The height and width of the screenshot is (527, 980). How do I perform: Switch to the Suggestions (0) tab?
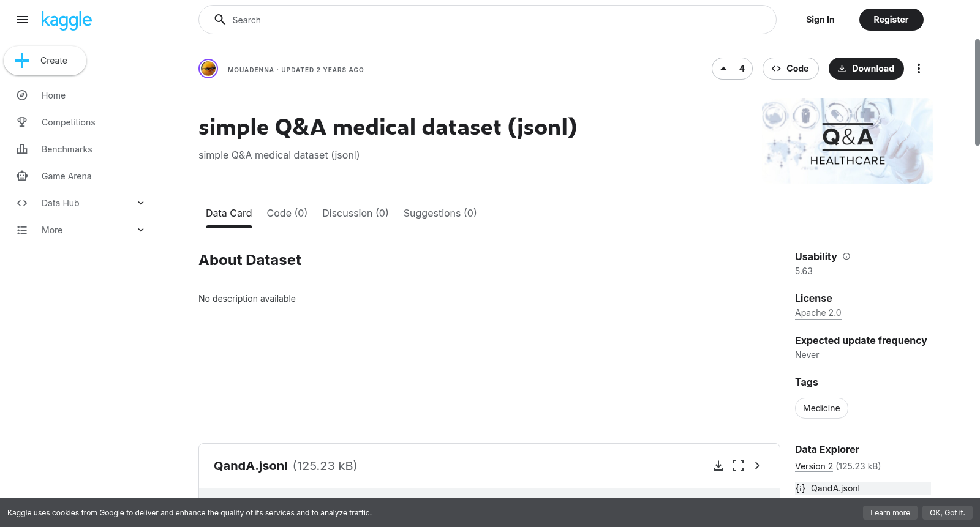(x=440, y=213)
